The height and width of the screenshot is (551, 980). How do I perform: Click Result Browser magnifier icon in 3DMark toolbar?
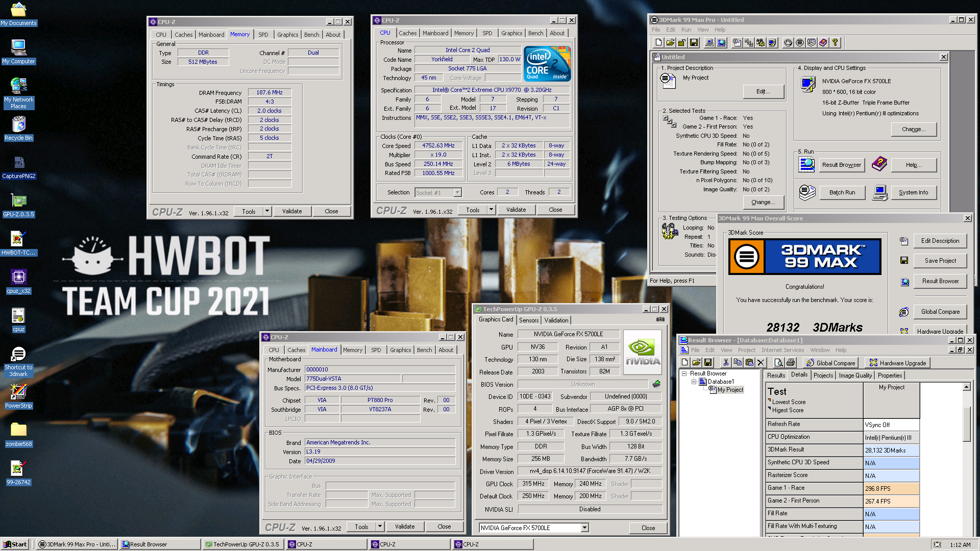(x=721, y=42)
